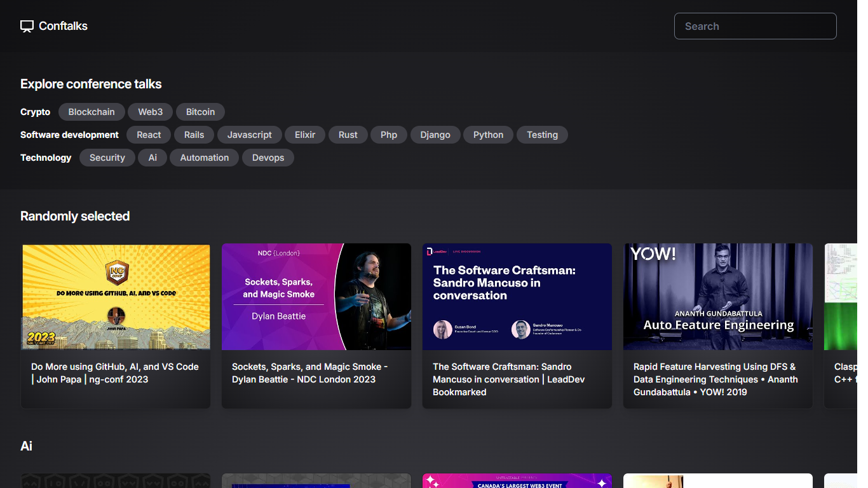Screen dimensions: 868x488
Task: Select the Ai technology tag
Action: [153, 158]
